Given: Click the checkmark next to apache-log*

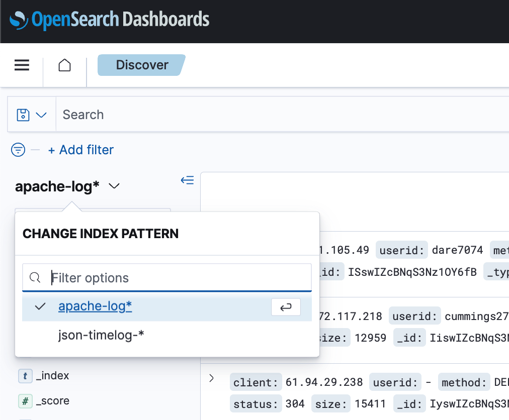Looking at the screenshot, I should pos(40,306).
